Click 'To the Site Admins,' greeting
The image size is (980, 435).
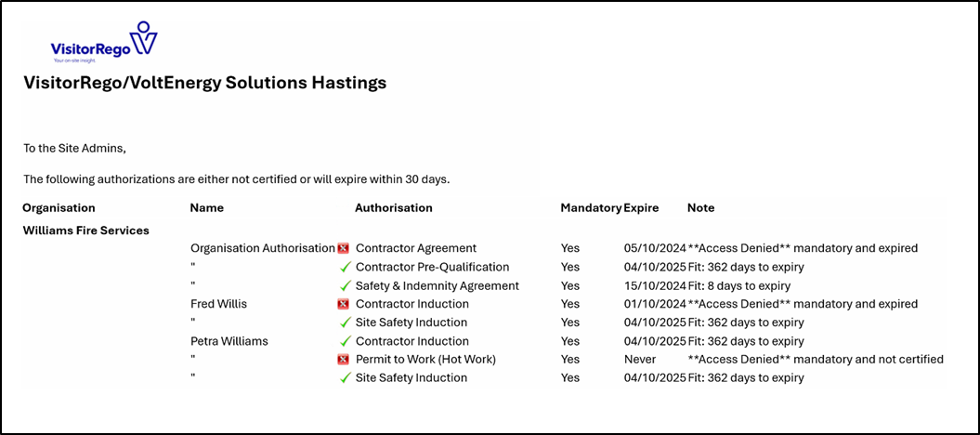pyautogui.click(x=74, y=150)
